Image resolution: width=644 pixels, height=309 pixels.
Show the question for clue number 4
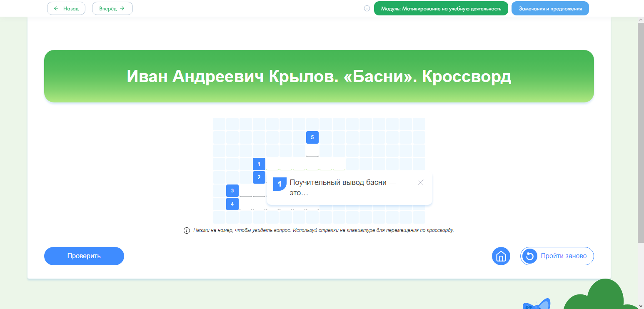pyautogui.click(x=232, y=204)
